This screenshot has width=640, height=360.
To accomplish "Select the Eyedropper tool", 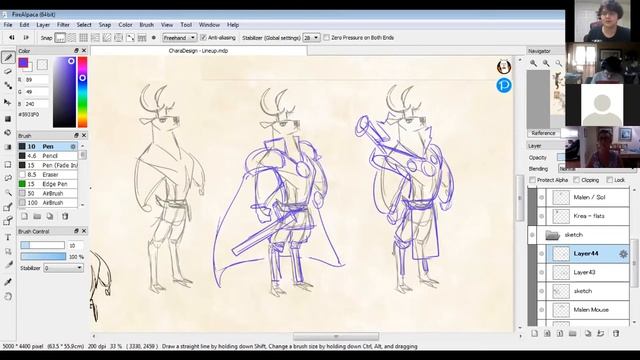I will click(8, 282).
